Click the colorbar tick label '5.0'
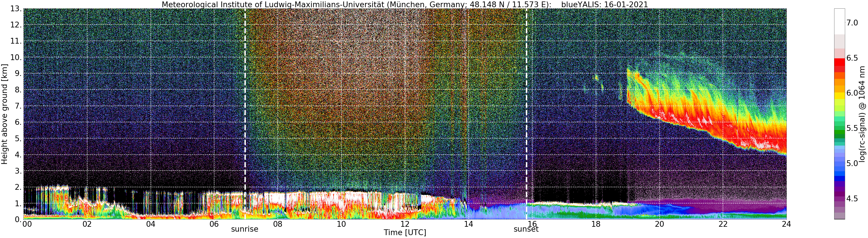Screen dimensions: 868x238 tap(852, 163)
